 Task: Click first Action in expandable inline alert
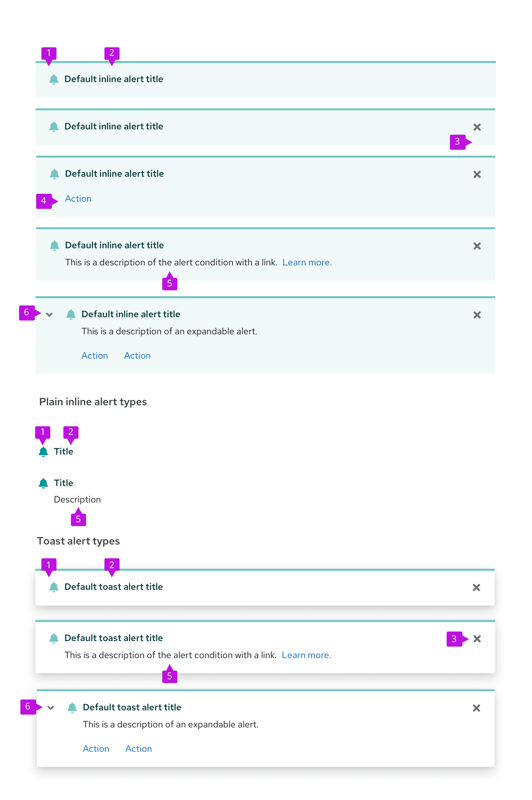pos(95,356)
